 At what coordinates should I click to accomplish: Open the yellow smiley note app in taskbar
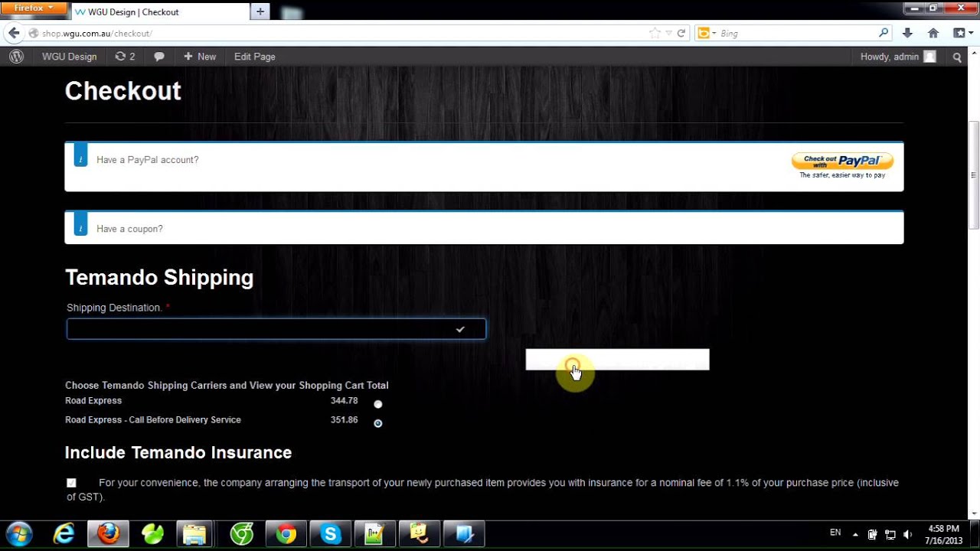point(419,533)
